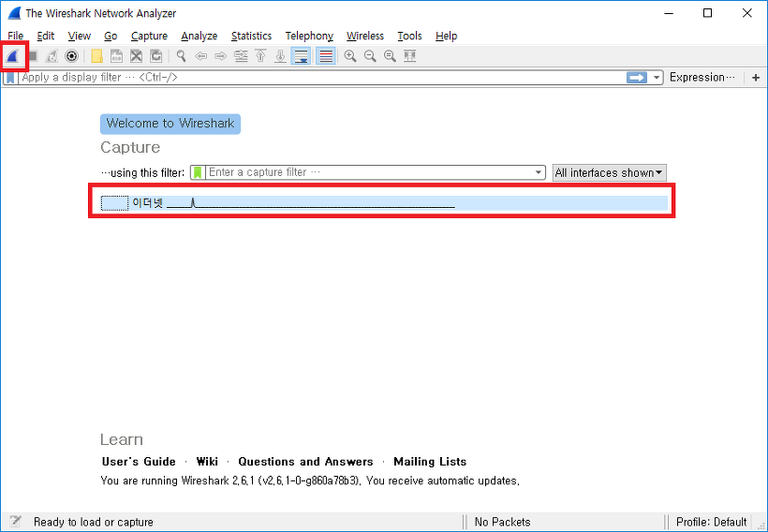The width and height of the screenshot is (768, 532).
Task: Toggle auto scroll during live capture
Action: (301, 56)
